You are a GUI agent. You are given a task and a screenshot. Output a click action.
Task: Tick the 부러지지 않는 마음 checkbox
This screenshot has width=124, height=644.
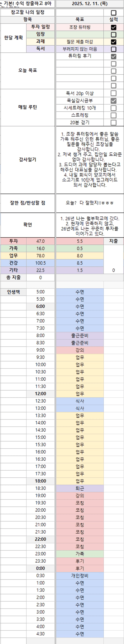point(113,49)
